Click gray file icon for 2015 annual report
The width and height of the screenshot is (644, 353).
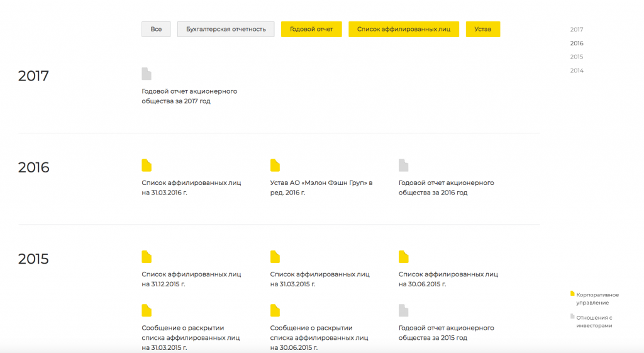[x=403, y=310]
